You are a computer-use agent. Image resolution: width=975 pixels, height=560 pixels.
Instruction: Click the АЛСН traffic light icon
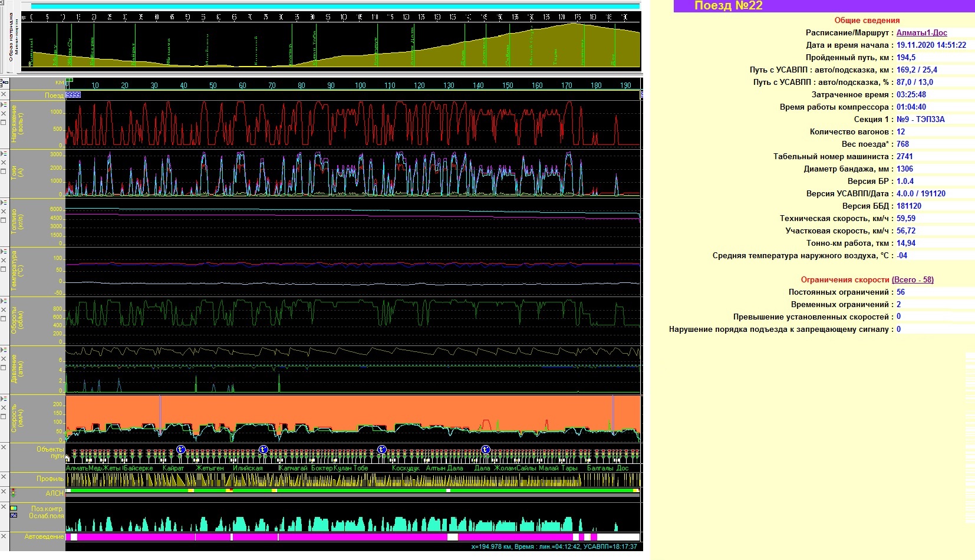click(x=13, y=493)
